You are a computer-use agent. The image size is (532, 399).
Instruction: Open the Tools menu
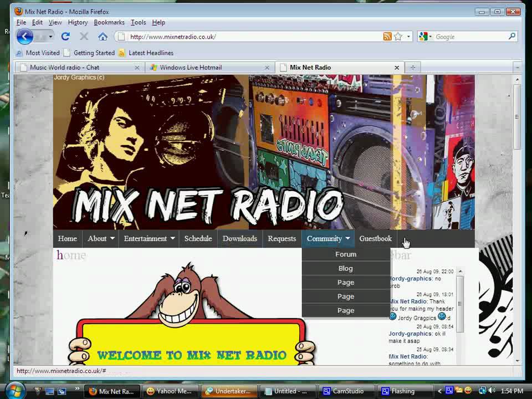[138, 22]
